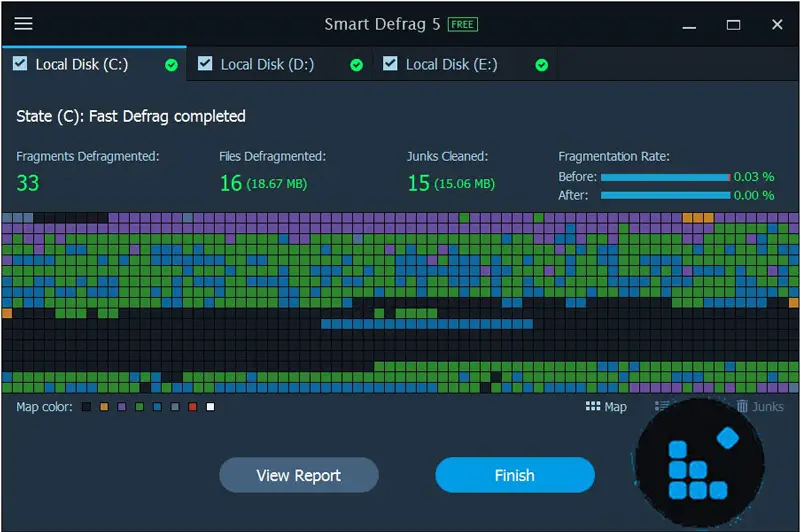Uncheck the Local Disk (C:) checkbox

coord(20,63)
